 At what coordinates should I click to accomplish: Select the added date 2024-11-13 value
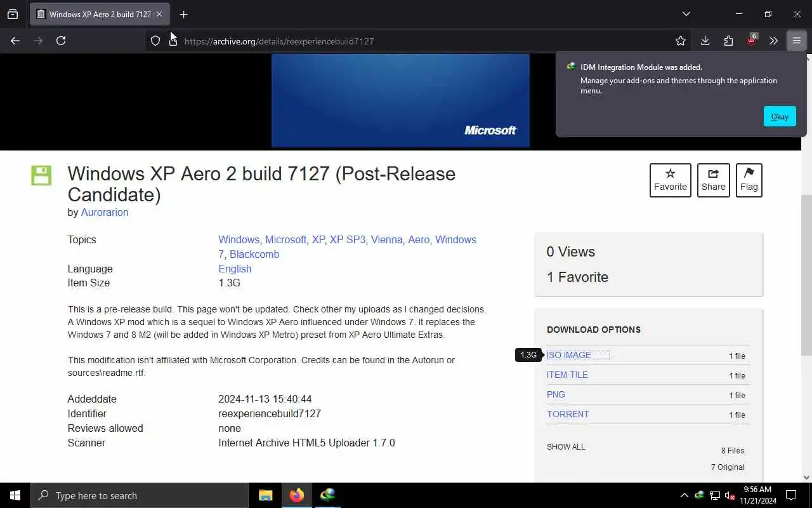tap(265, 399)
